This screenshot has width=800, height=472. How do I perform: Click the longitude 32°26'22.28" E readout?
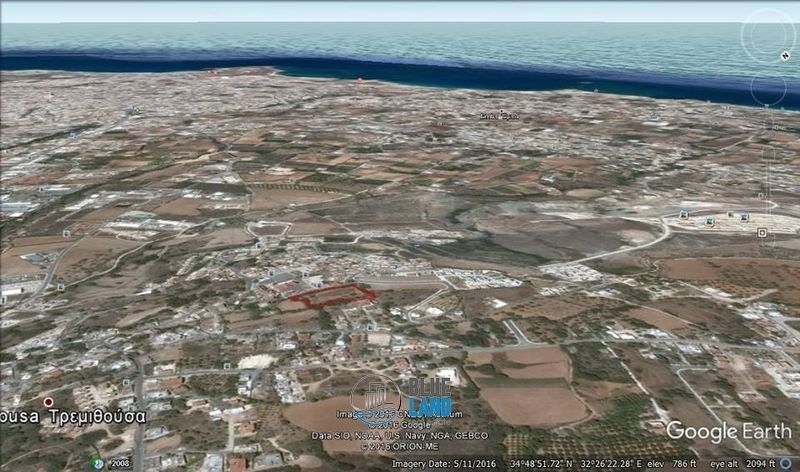pos(612,463)
